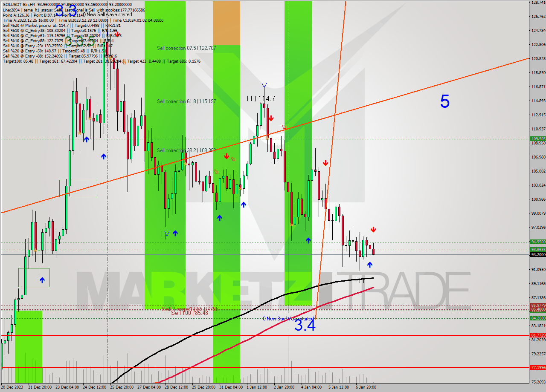Click the 99.0900 price axis value

click(538, 213)
